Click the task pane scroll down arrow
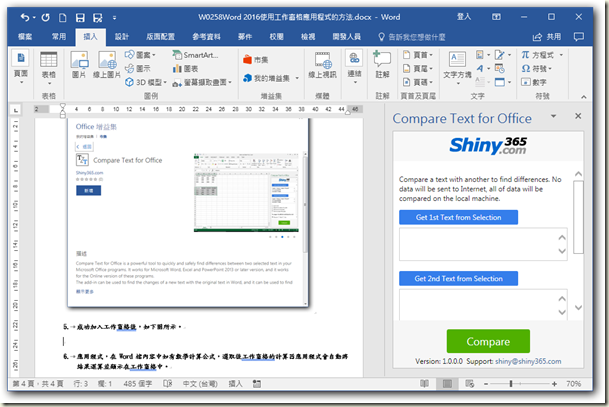This screenshot has width=609, height=407. [578, 308]
